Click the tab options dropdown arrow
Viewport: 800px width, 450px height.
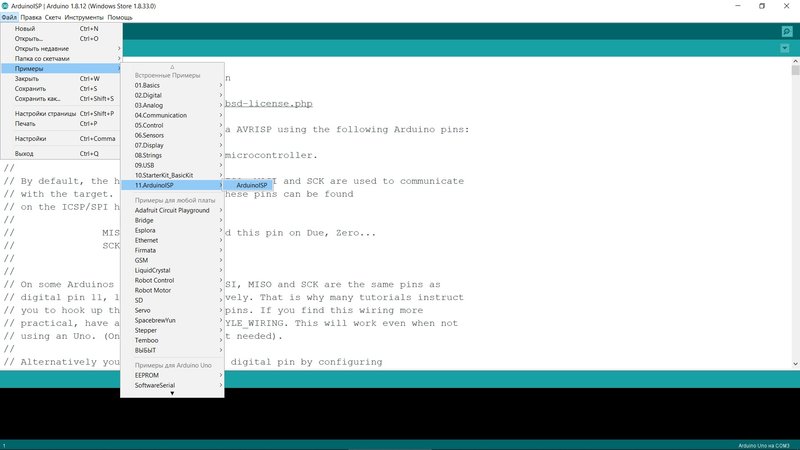(x=785, y=48)
